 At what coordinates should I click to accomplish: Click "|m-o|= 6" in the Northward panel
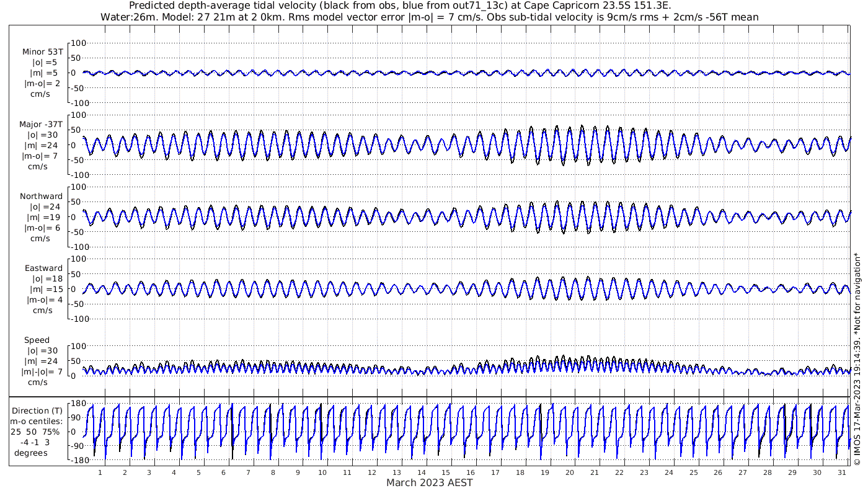[x=42, y=228]
